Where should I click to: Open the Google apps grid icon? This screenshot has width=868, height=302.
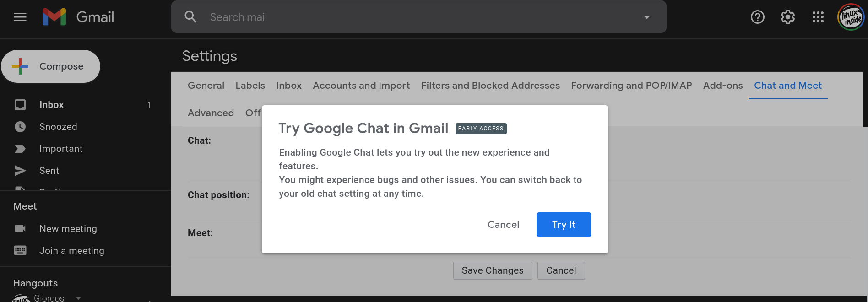tap(818, 17)
